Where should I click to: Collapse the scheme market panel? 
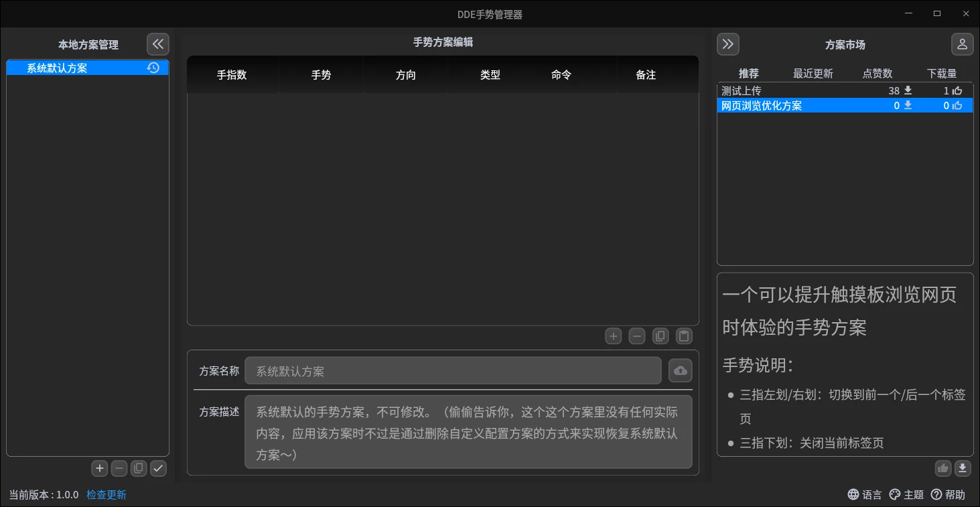(x=728, y=44)
